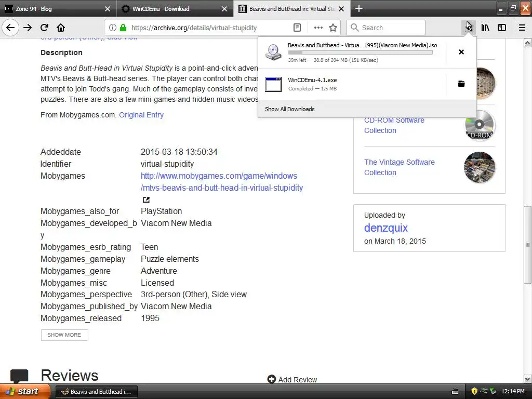Select the Beavis and Butthead Virtual Stupidity tab
This screenshot has width=532, height=399.
point(292,9)
